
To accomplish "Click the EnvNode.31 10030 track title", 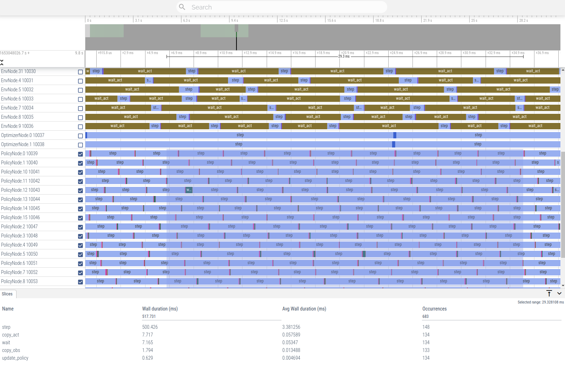I will (x=18, y=71).
